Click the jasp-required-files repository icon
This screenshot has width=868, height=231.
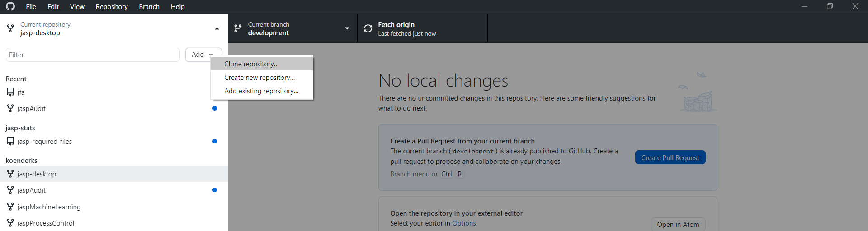(x=10, y=141)
